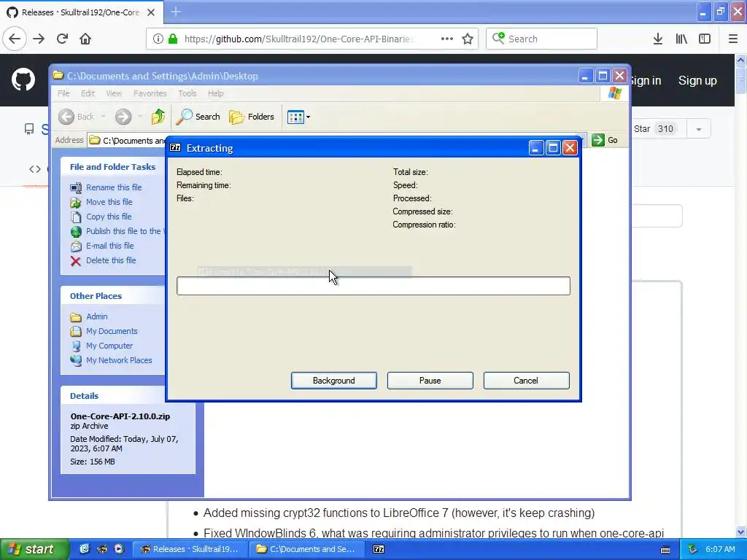Open File menu in Explorer
The height and width of the screenshot is (560, 747).
(x=63, y=93)
